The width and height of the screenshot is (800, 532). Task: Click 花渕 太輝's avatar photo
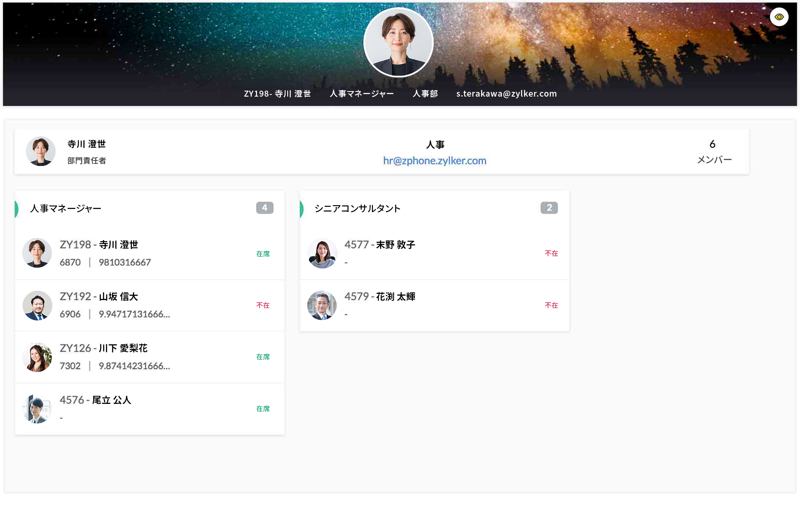pos(322,305)
